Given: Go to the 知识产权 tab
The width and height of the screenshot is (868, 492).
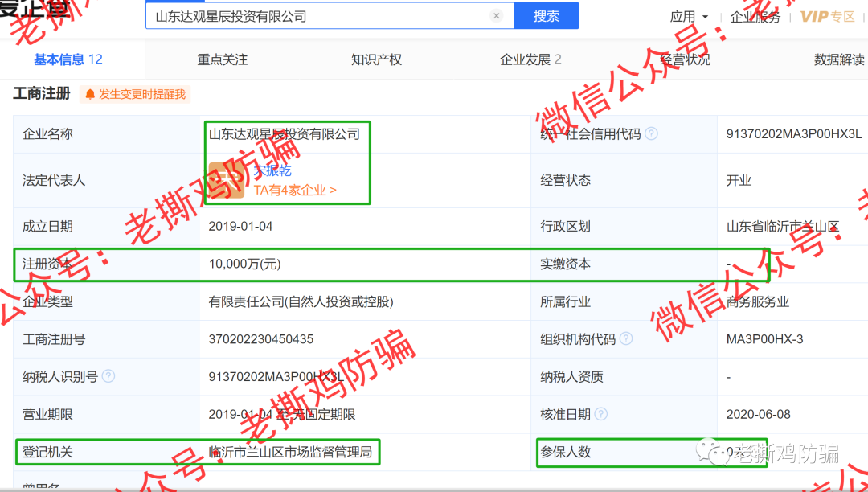Looking at the screenshot, I should click(x=376, y=59).
